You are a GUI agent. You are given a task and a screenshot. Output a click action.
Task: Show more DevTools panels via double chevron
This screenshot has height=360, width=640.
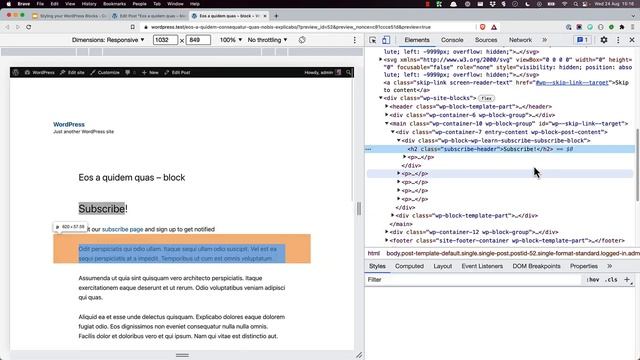coord(544,40)
